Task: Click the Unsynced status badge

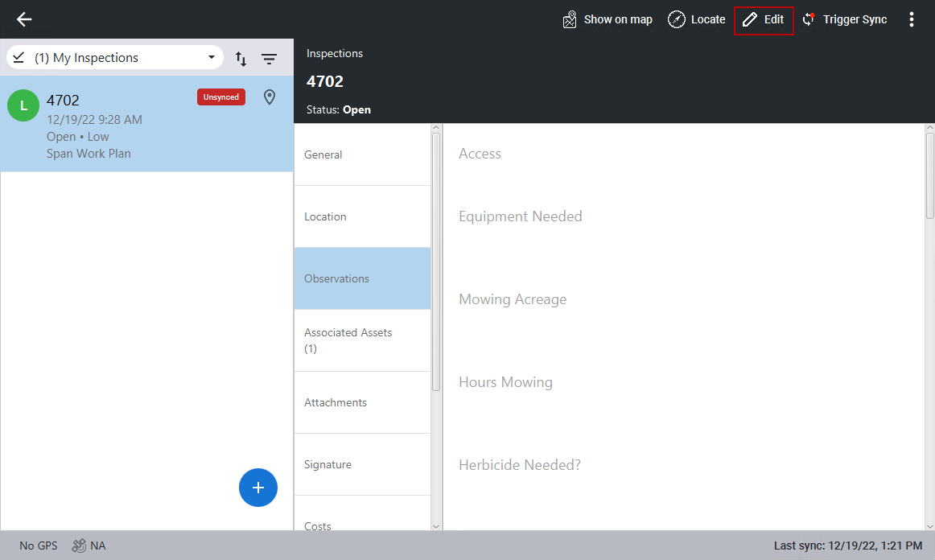Action: (x=220, y=97)
